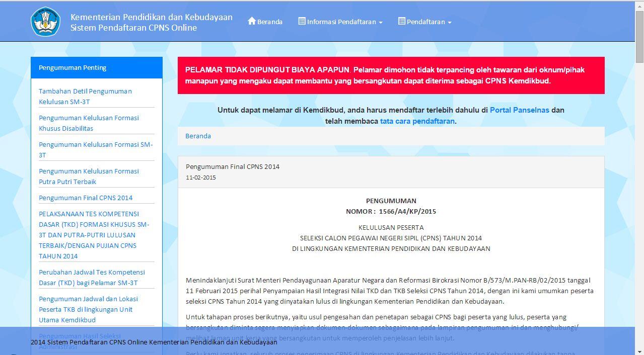Open Pengumuman Kelulusan Formasi SM-3T link
Image resolution: width=644 pixels, height=355 pixels.
pyautogui.click(x=96, y=150)
